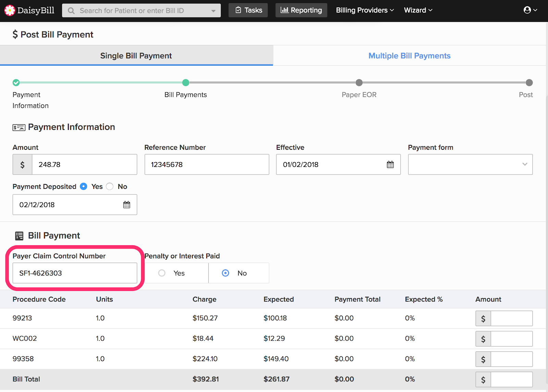Expand the Payment form dropdown
Viewport: 548px width, 392px height.
coord(470,164)
